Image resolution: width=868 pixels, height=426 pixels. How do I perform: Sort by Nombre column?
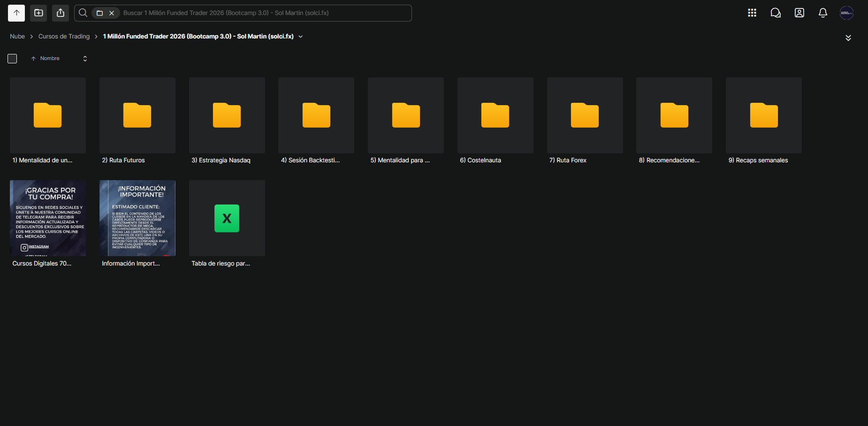coord(50,59)
